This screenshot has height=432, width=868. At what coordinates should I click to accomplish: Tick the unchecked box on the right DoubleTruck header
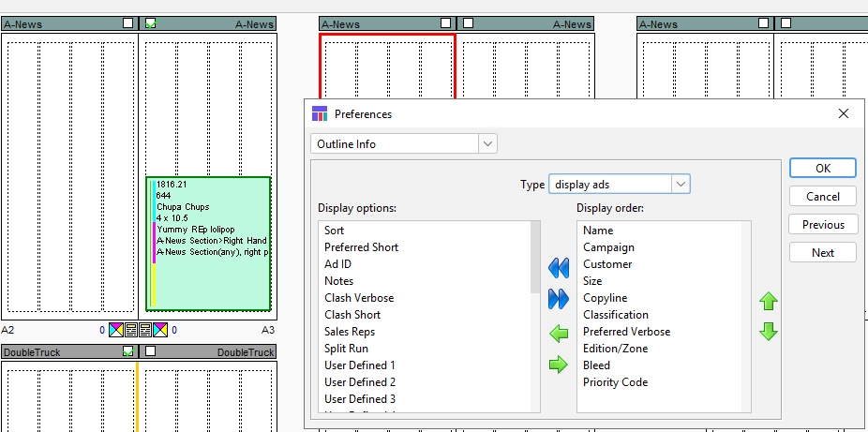pyautogui.click(x=150, y=351)
